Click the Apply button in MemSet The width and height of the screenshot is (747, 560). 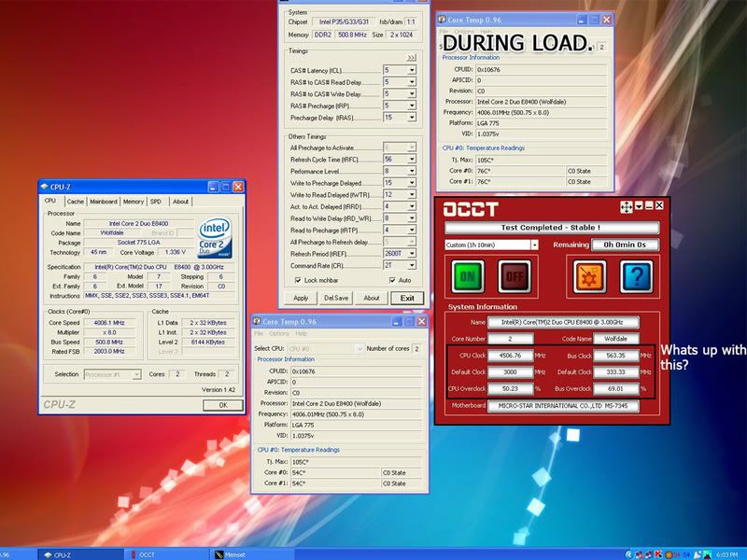click(x=301, y=298)
